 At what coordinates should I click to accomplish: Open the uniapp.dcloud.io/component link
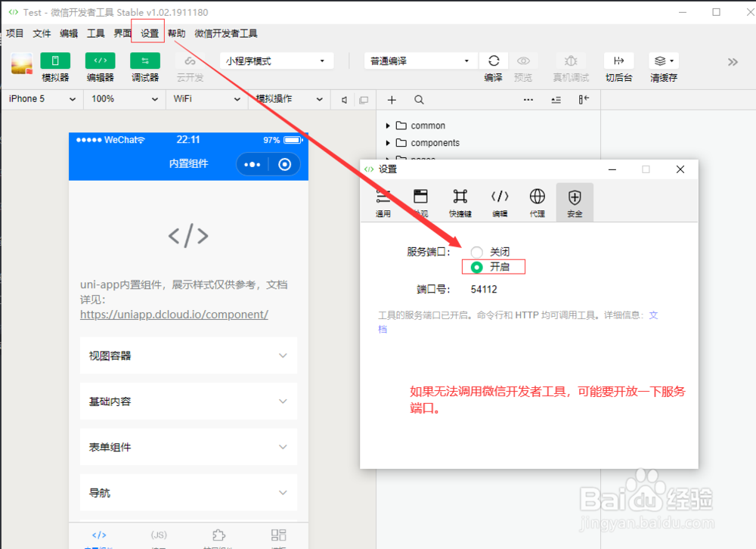pyautogui.click(x=174, y=315)
